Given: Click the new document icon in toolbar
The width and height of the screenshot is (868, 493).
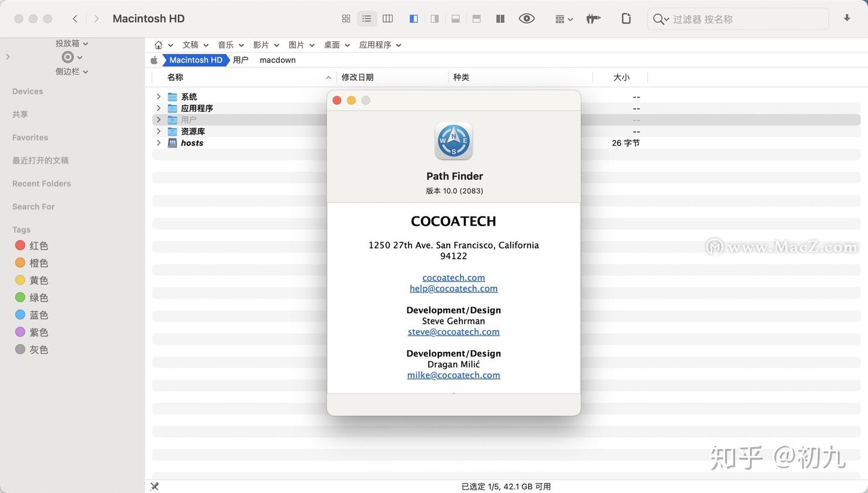Looking at the screenshot, I should click(x=626, y=19).
